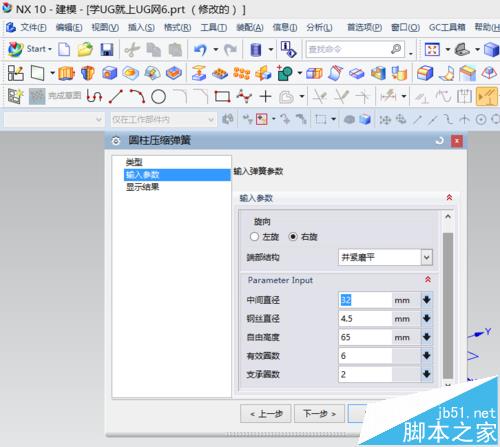This screenshot has width=500, height=447.
Task: Click the Pattern Feature icon
Action: tap(242, 73)
